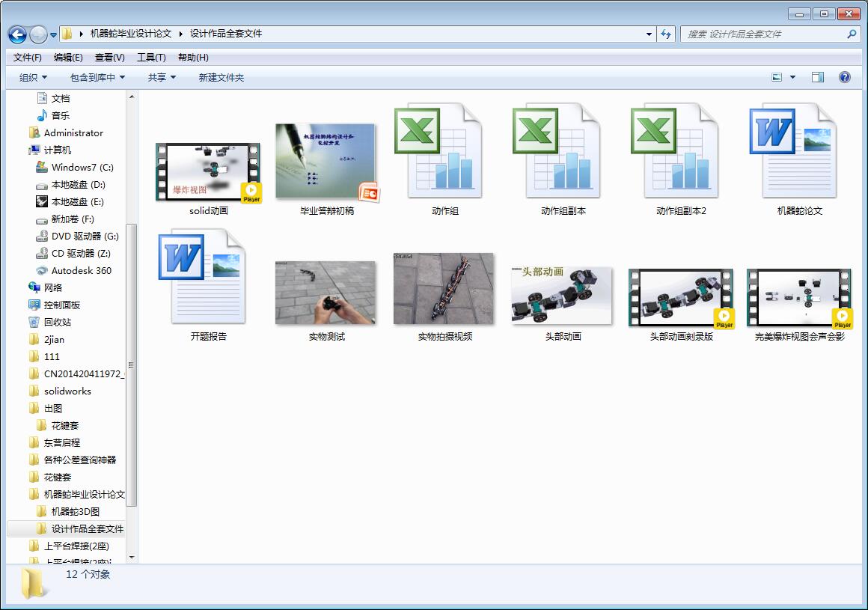Screen dimensions: 868x610
Task: Open the 查看(V) menu
Action: point(109,58)
